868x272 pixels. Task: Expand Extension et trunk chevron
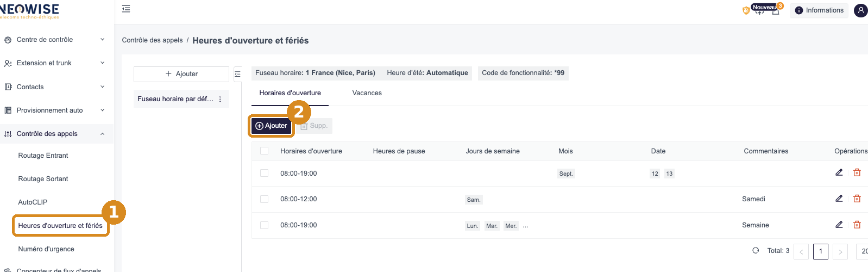[103, 63]
